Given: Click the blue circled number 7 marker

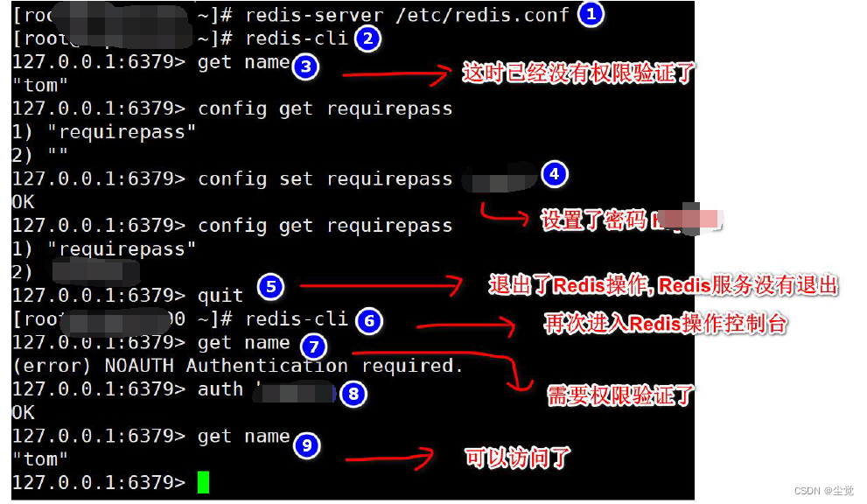Looking at the screenshot, I should (313, 346).
